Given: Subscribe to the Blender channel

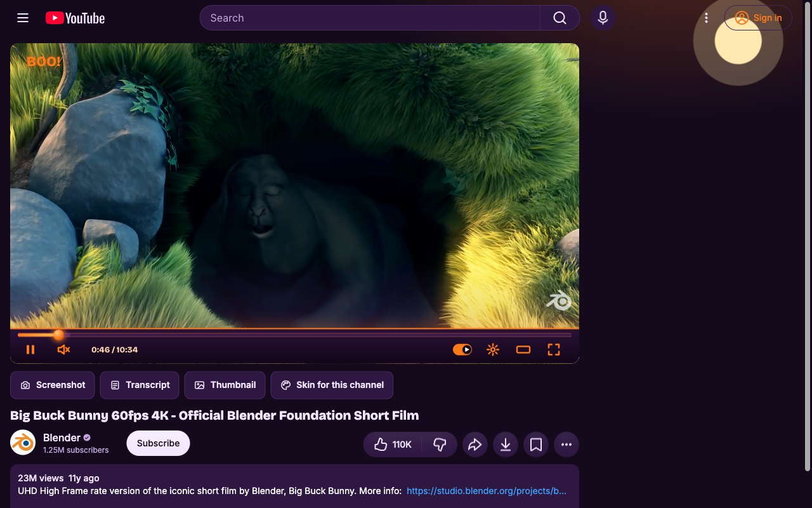Looking at the screenshot, I should tap(158, 443).
